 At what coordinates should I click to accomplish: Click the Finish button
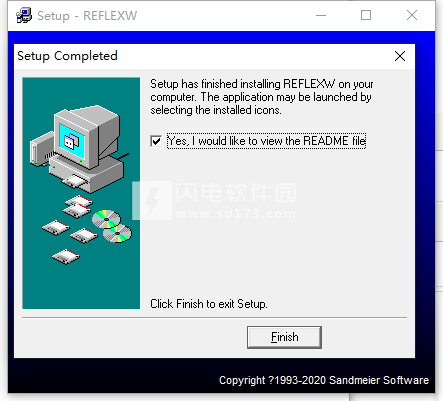coord(284,337)
